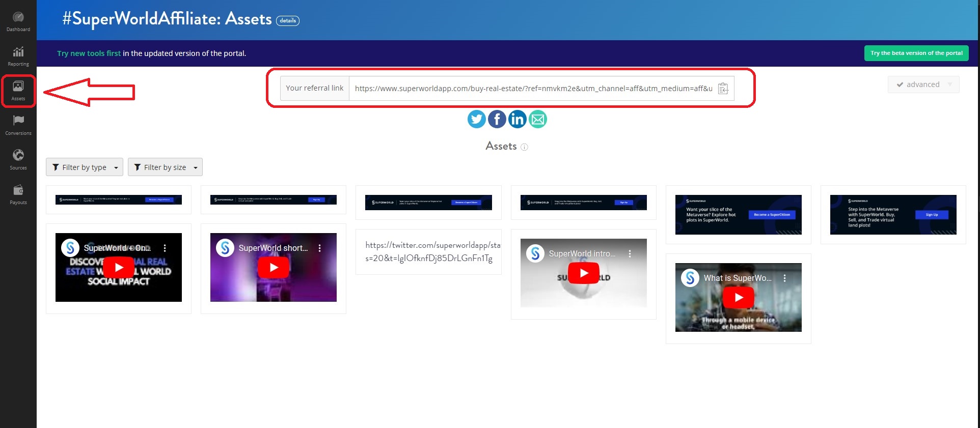Click channel logo on 'SuperWorld + On...' video
The width and height of the screenshot is (980, 428).
tap(70, 248)
